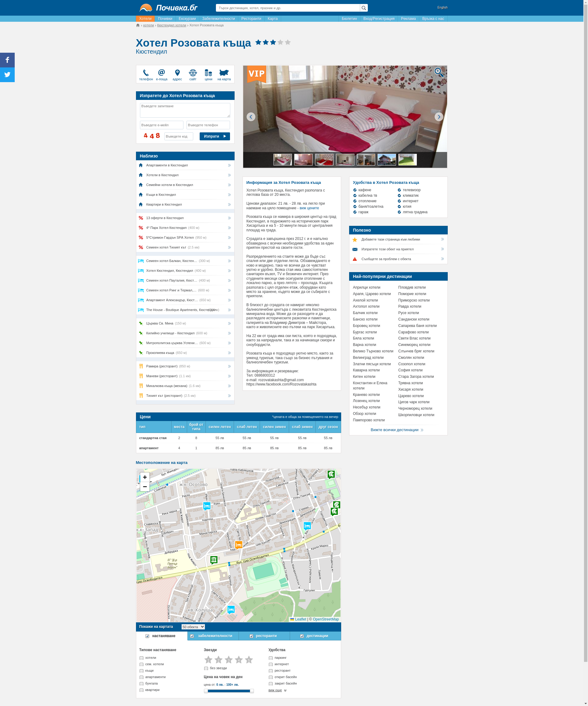Zoom in on the map
Viewport: 588px width, 706px height.
[145, 477]
